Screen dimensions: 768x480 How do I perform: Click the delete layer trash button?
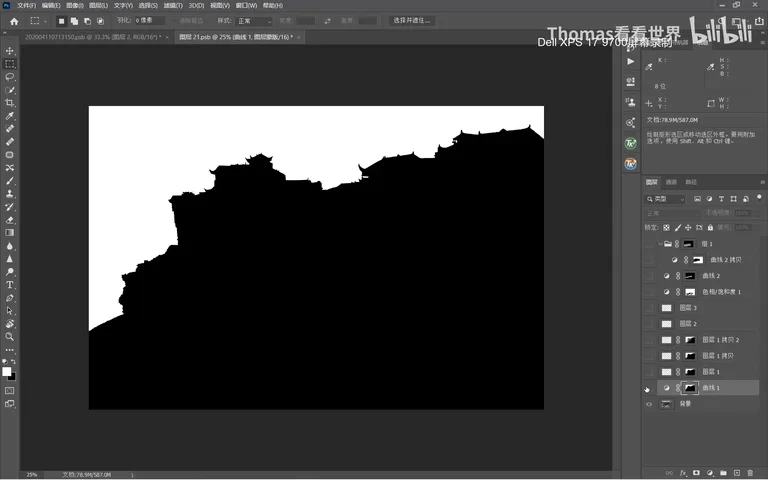750,473
